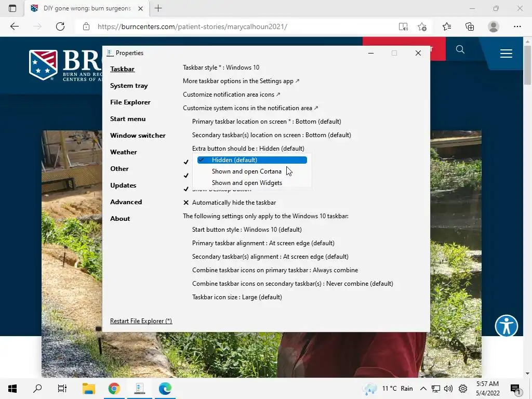Open the website hamburger menu

point(506,54)
